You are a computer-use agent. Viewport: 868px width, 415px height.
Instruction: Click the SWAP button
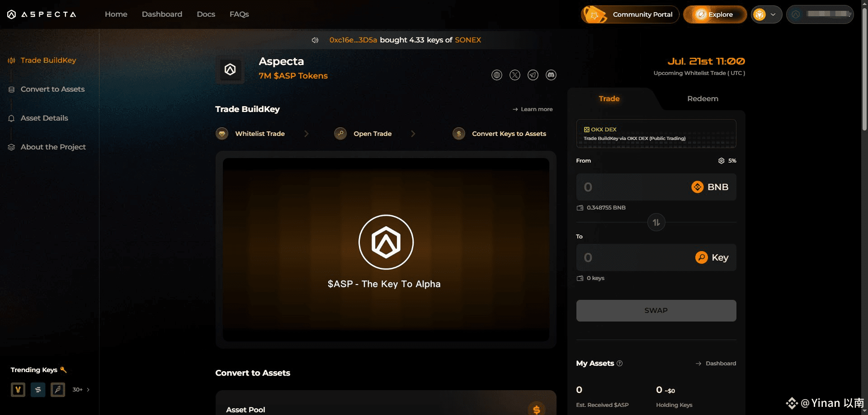(656, 311)
